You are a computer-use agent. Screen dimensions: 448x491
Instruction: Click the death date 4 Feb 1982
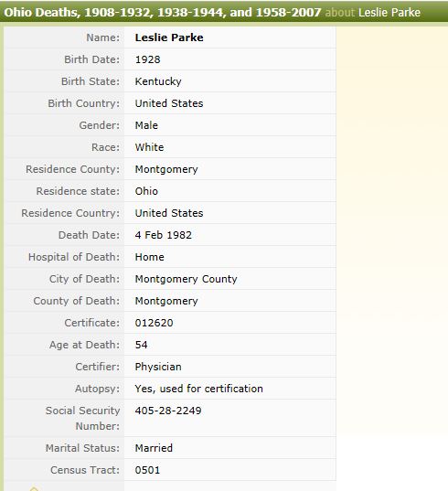coord(163,235)
